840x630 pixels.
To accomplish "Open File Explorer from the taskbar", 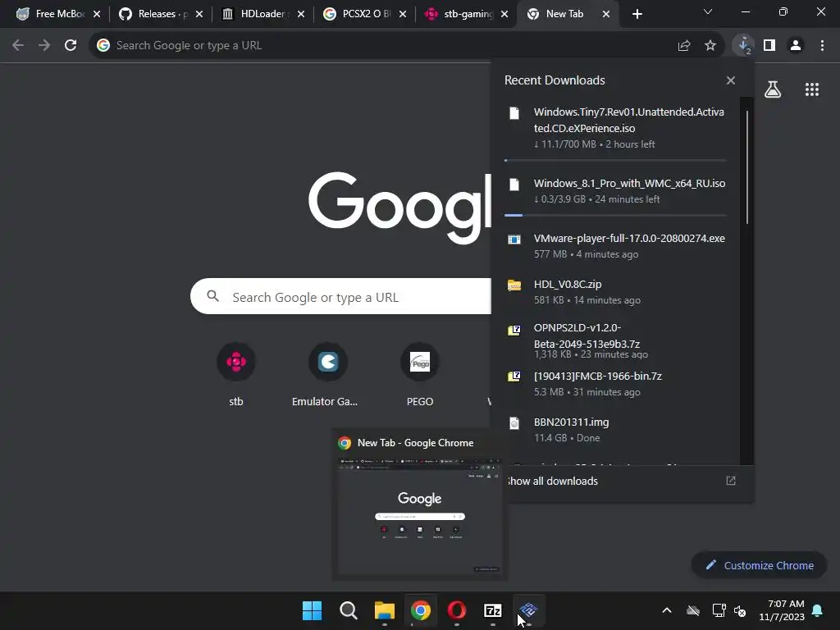I will [x=385, y=610].
